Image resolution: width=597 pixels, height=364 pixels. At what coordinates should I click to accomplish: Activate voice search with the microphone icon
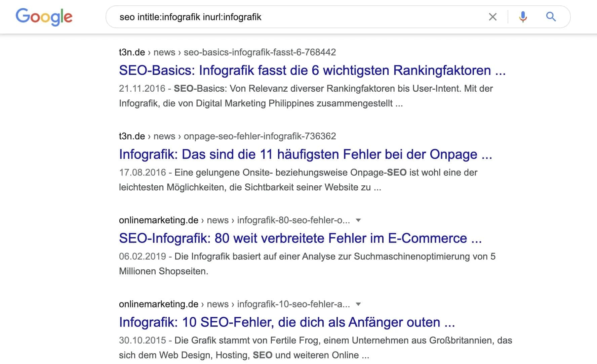[x=522, y=16]
